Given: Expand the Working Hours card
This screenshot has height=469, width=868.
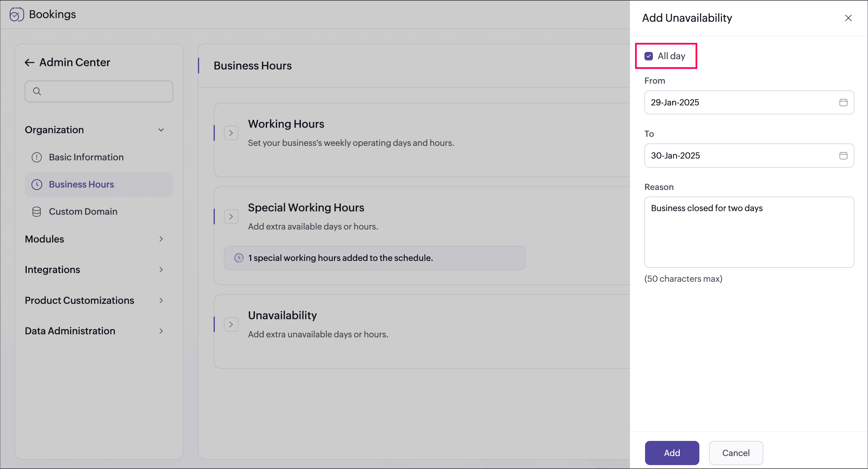Looking at the screenshot, I should [231, 133].
